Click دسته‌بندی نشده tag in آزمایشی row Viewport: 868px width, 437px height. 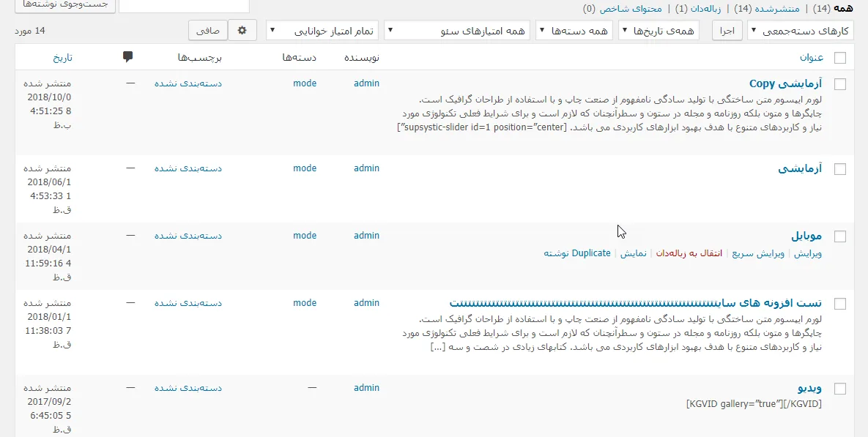[188, 168]
